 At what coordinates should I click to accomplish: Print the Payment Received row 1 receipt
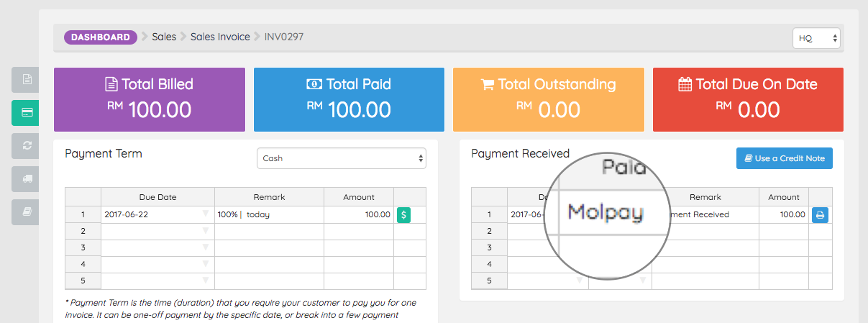click(x=820, y=214)
